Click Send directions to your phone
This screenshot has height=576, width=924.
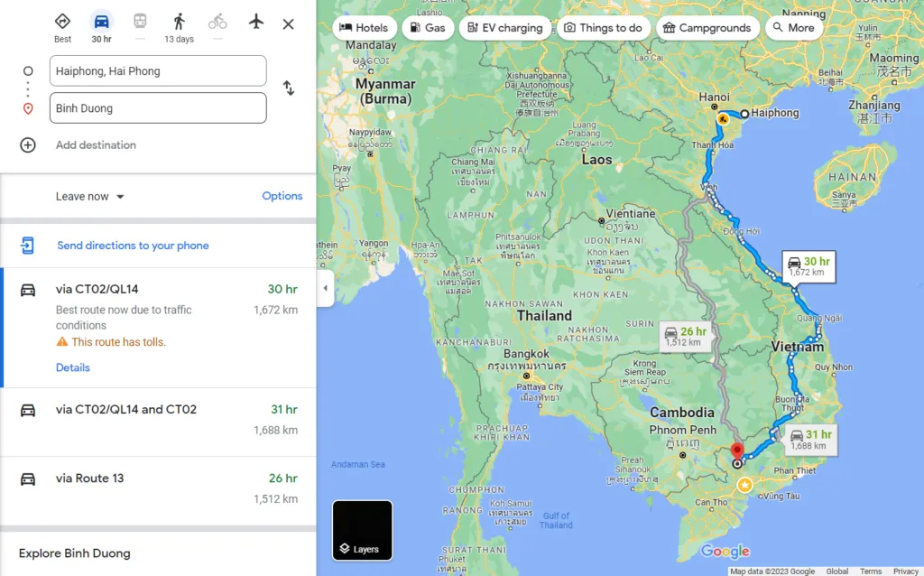click(134, 246)
